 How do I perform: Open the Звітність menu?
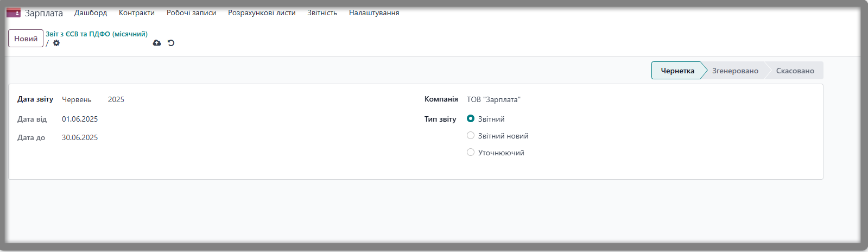(x=322, y=12)
